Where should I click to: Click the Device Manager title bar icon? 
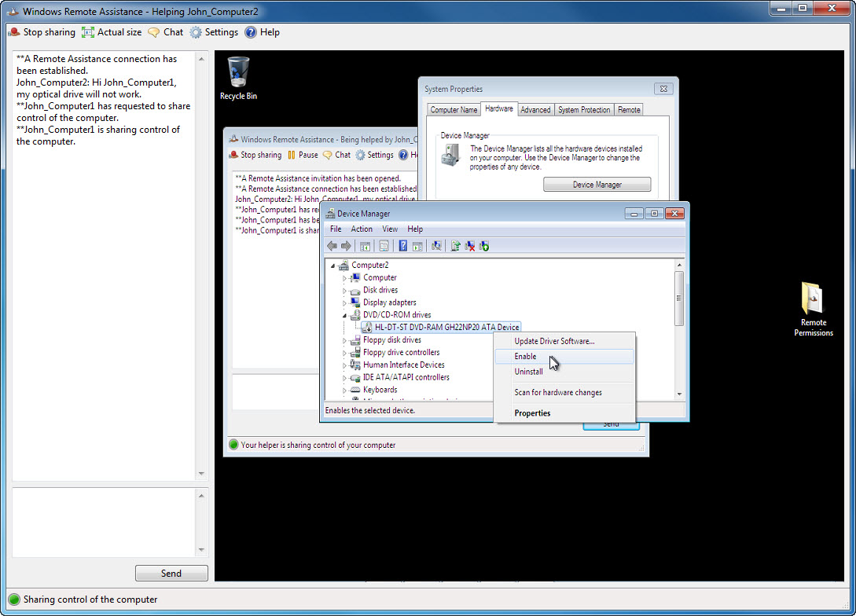[x=330, y=214]
